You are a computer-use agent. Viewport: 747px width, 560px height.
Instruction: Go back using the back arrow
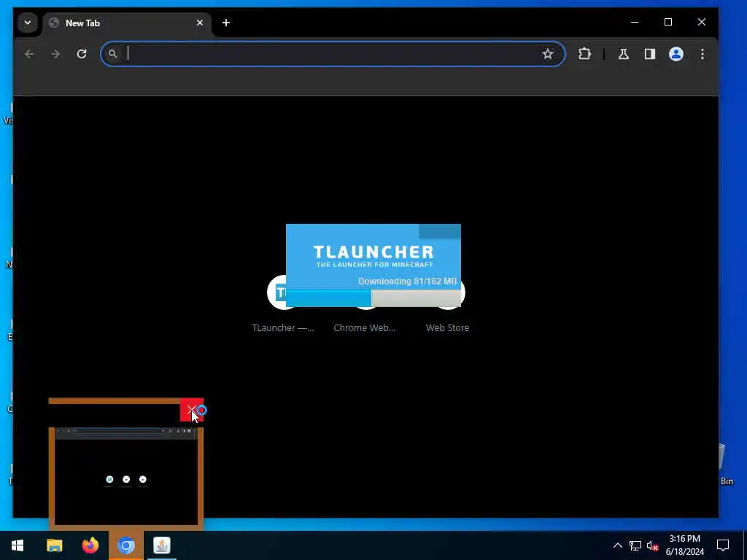(x=29, y=54)
